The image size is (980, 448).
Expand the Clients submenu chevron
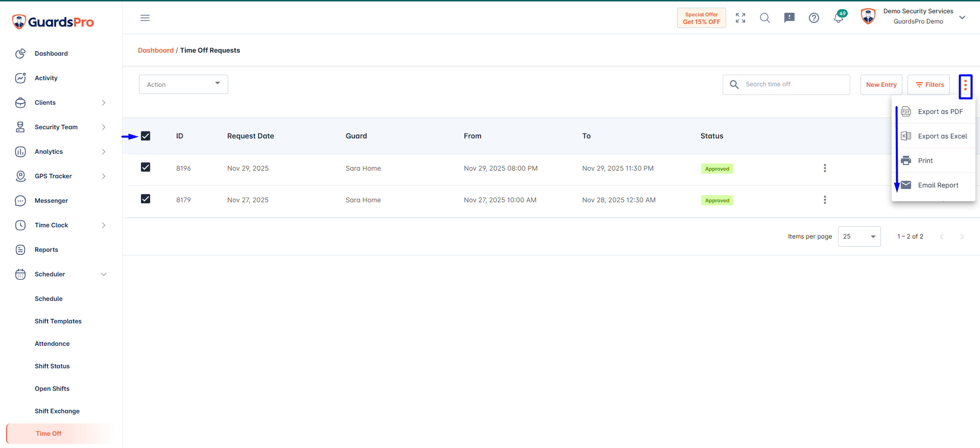pos(104,103)
